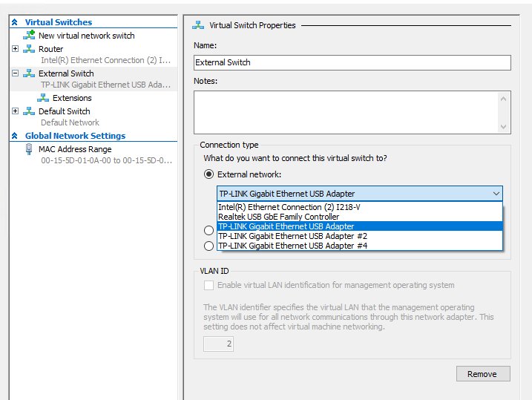Click the Notes scrollbar down arrow
Image resolution: width=532 pixels, height=400 pixels.
505,127
